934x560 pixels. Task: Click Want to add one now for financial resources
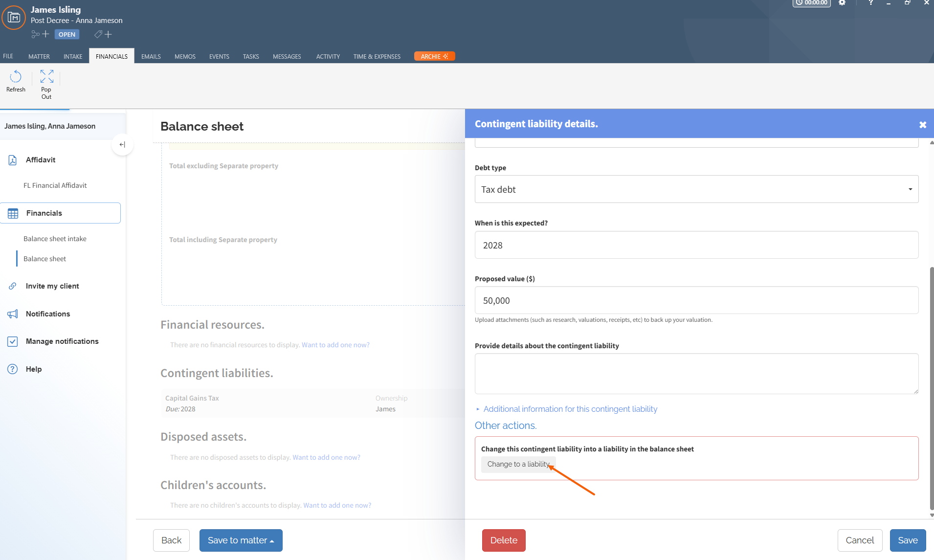(335, 345)
